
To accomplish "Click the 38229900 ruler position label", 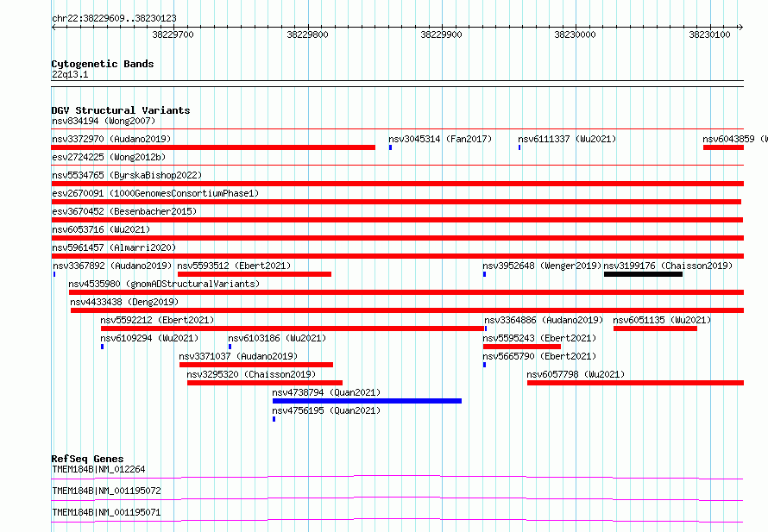I will [x=441, y=34].
